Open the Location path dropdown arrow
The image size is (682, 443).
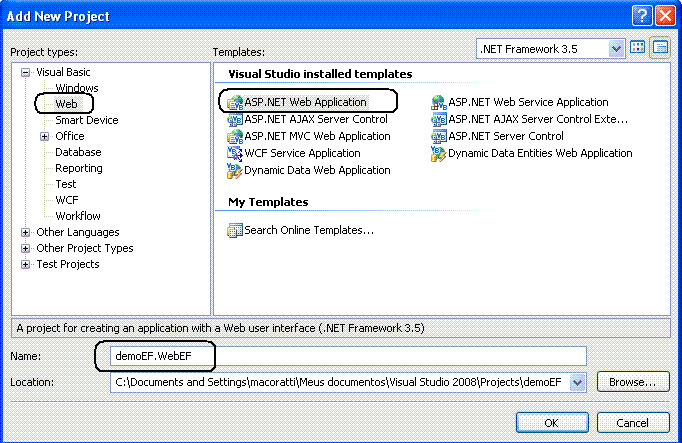[577, 383]
